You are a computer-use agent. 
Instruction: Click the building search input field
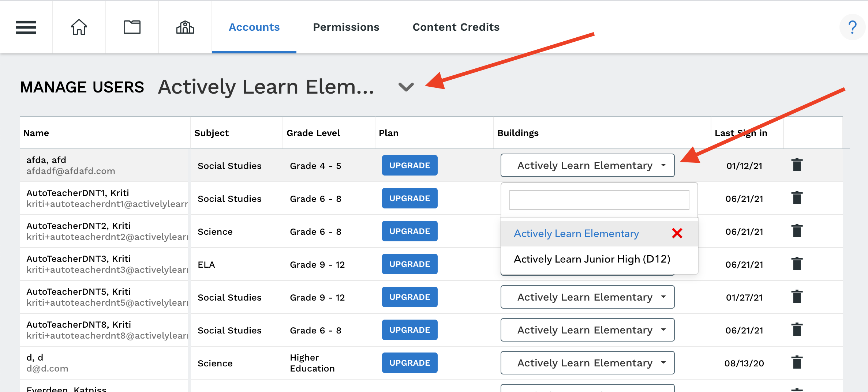pyautogui.click(x=599, y=200)
